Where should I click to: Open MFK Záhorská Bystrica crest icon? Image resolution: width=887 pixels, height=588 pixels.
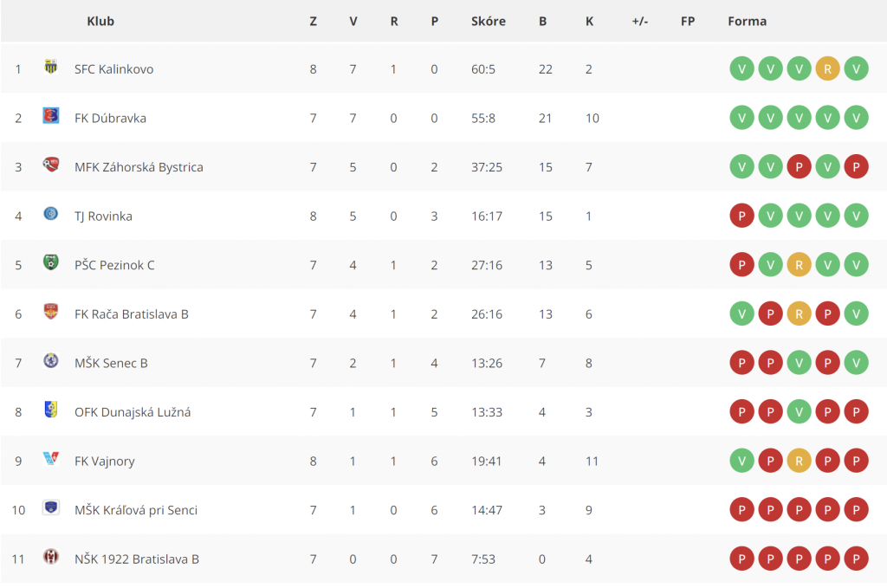pyautogui.click(x=51, y=165)
